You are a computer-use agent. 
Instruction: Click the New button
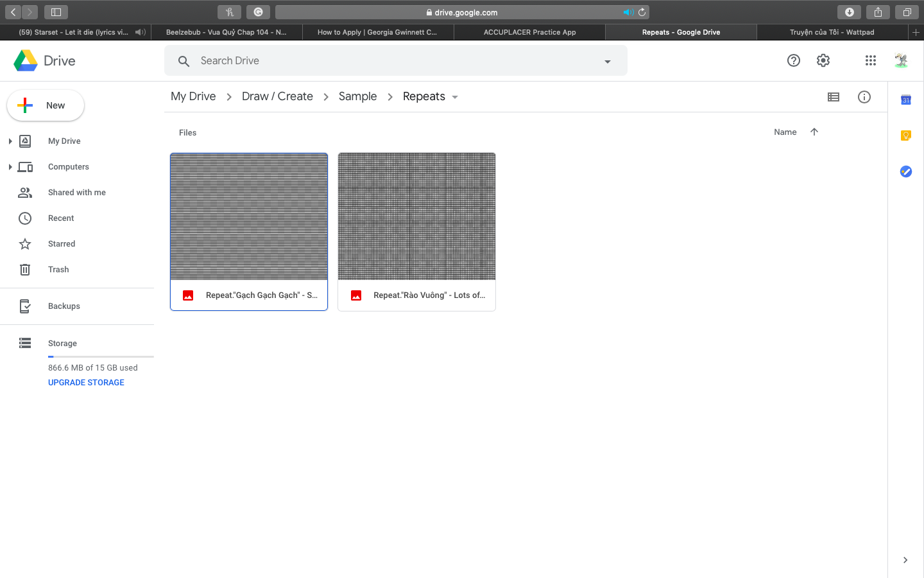46,105
